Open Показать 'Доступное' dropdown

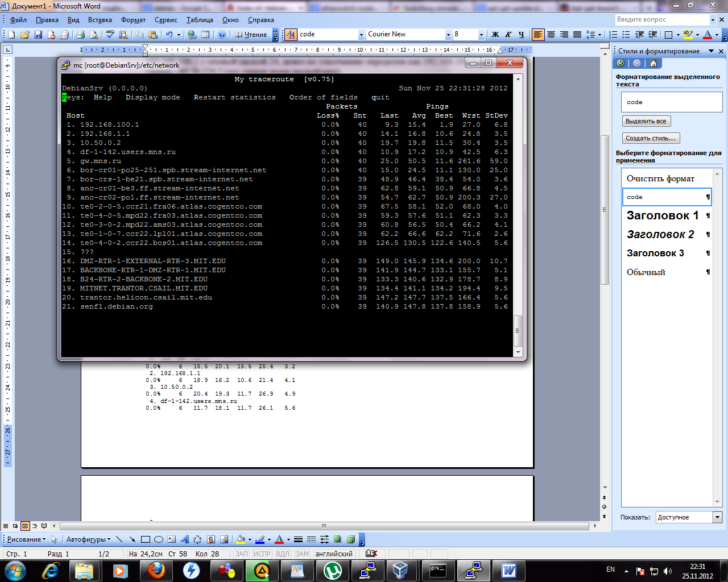pos(717,517)
